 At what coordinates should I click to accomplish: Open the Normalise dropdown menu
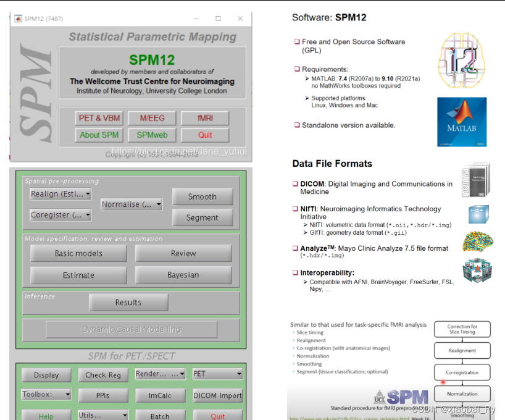pos(131,204)
